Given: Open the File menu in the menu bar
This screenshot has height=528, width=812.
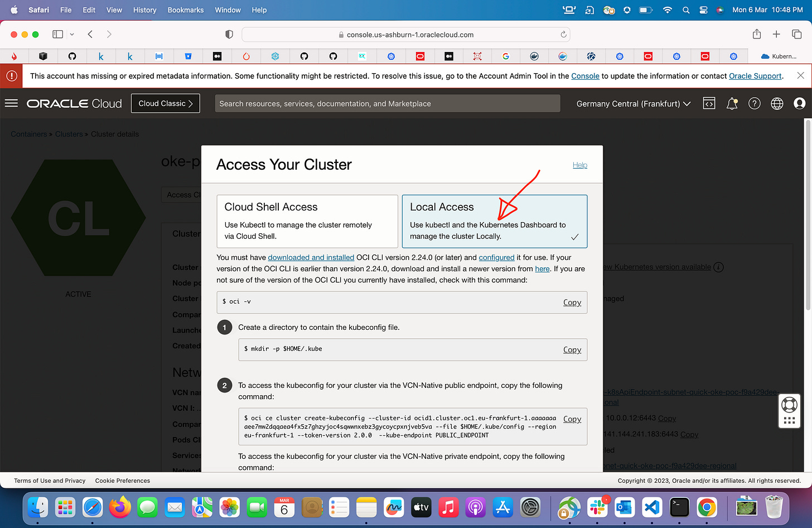Looking at the screenshot, I should (x=66, y=10).
